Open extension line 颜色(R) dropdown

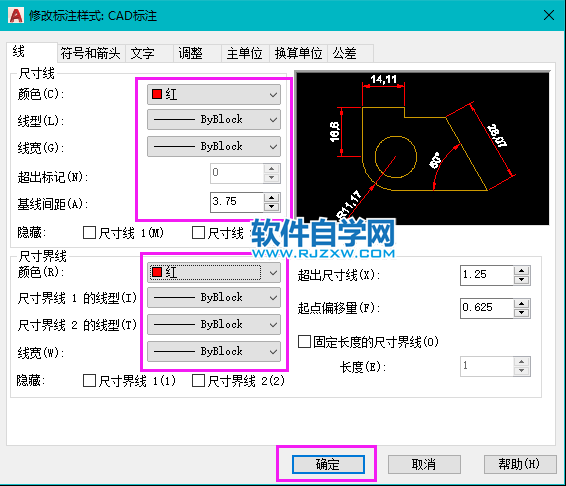tap(214, 272)
